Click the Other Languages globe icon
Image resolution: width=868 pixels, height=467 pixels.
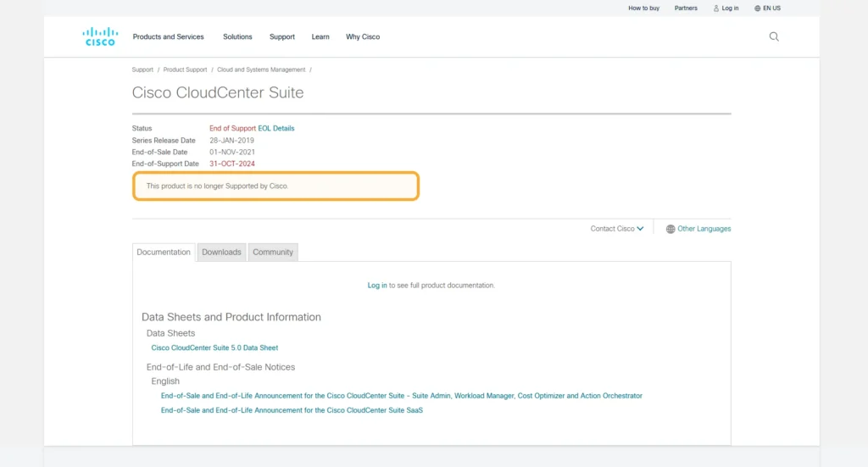tap(670, 229)
